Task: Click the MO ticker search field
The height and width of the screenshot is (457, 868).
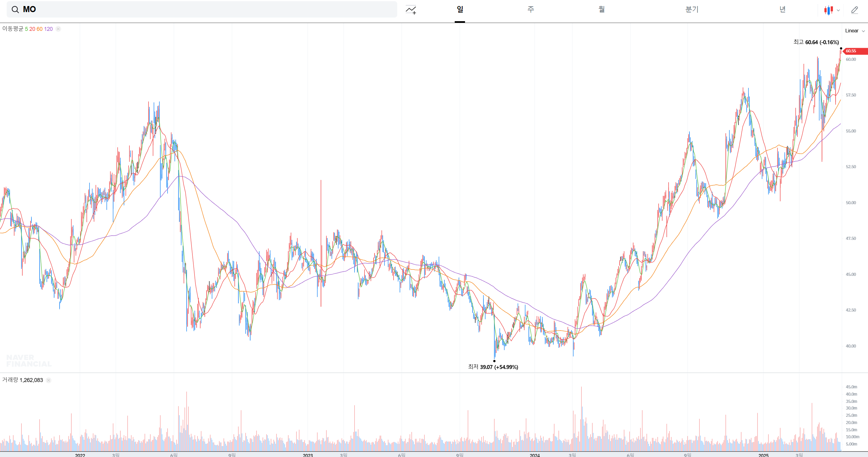Action: [202, 9]
